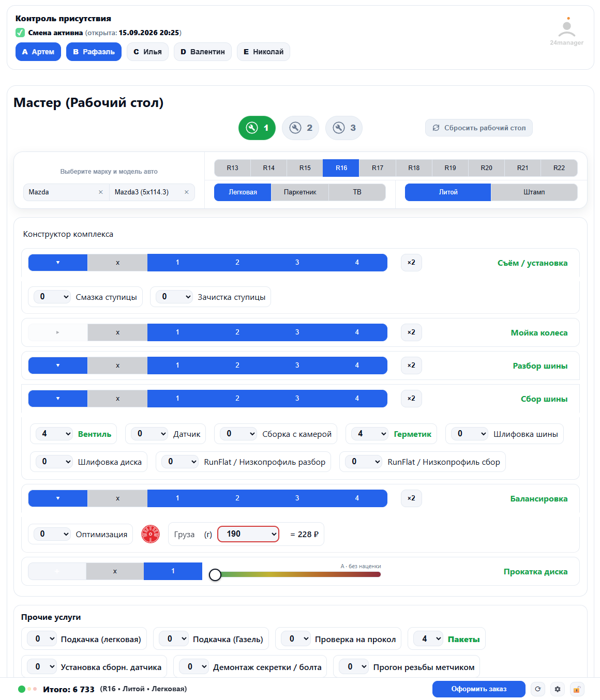
Task: Click the orange lock icon
Action: [x=577, y=689]
